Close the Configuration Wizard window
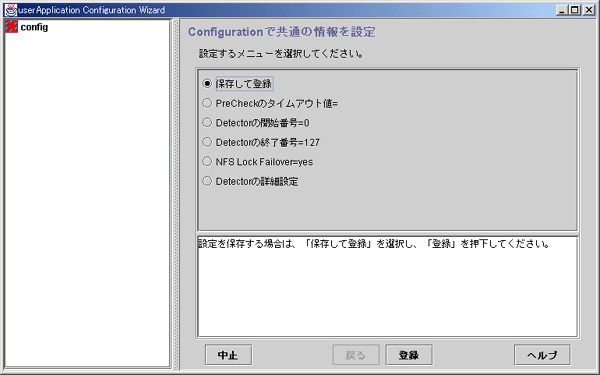 coord(589,10)
